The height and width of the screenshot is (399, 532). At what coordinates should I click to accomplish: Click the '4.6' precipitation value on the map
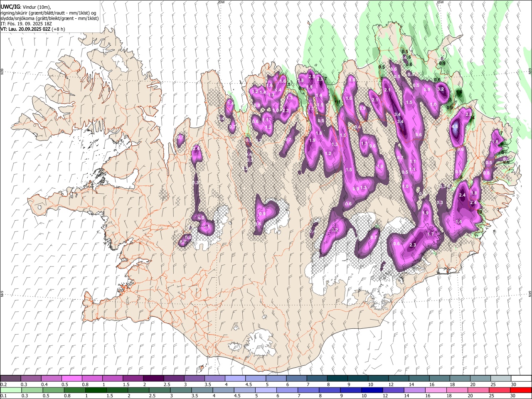tap(455, 126)
